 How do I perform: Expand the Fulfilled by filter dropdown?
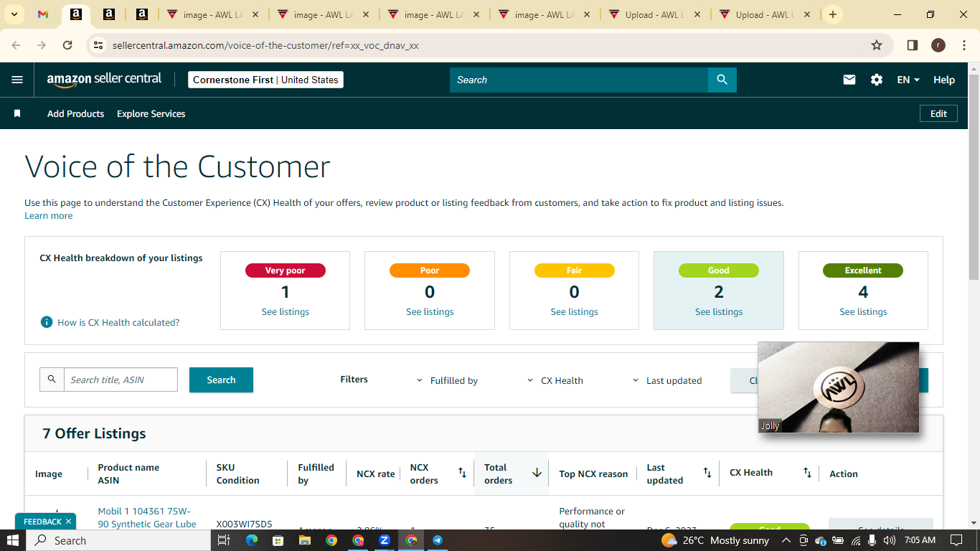[447, 381]
